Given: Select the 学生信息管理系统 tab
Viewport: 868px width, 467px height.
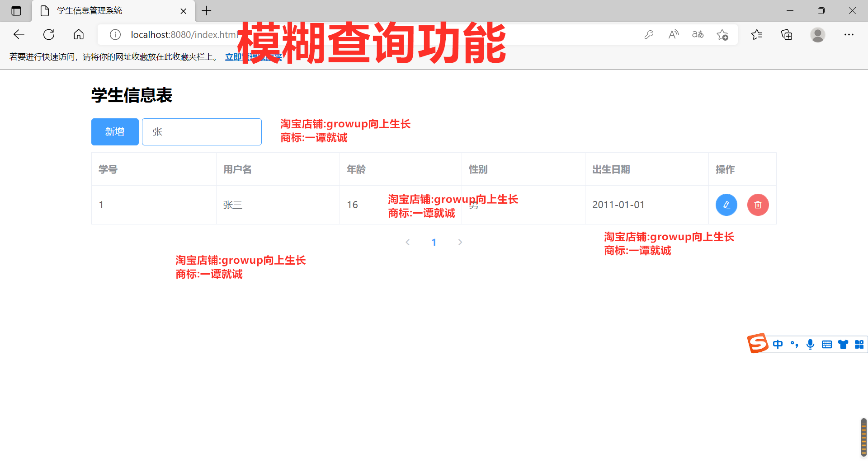Looking at the screenshot, I should coord(113,11).
